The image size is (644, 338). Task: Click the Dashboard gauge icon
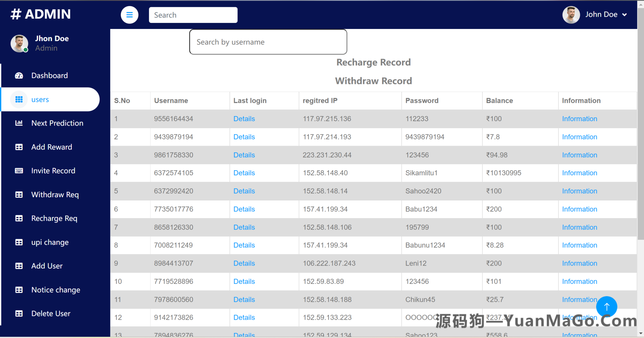point(19,76)
